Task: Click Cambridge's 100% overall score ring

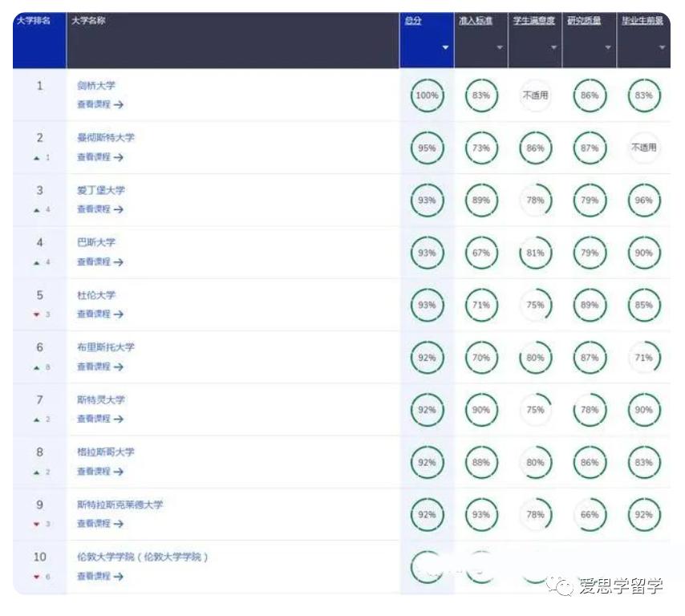Action: 426,95
